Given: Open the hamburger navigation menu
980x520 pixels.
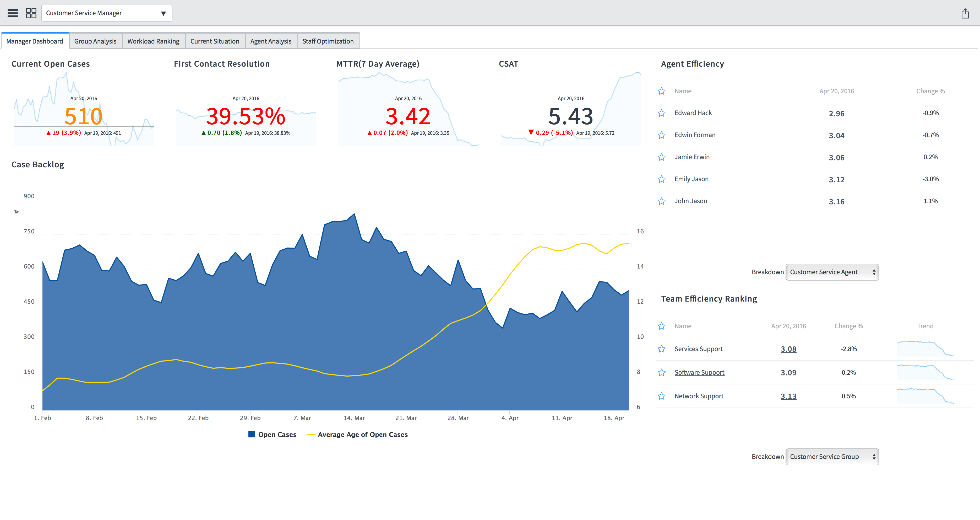Looking at the screenshot, I should tap(13, 13).
